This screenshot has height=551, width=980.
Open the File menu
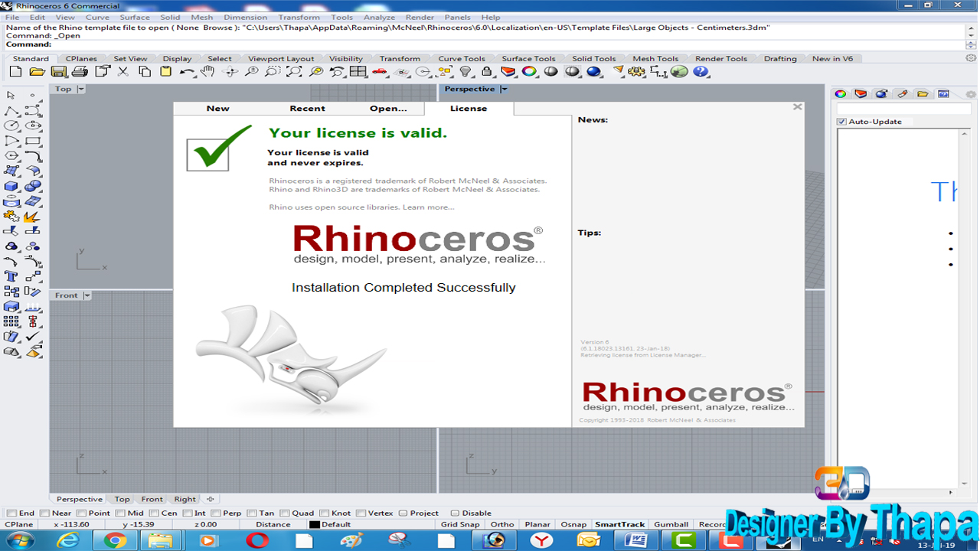tap(12, 17)
